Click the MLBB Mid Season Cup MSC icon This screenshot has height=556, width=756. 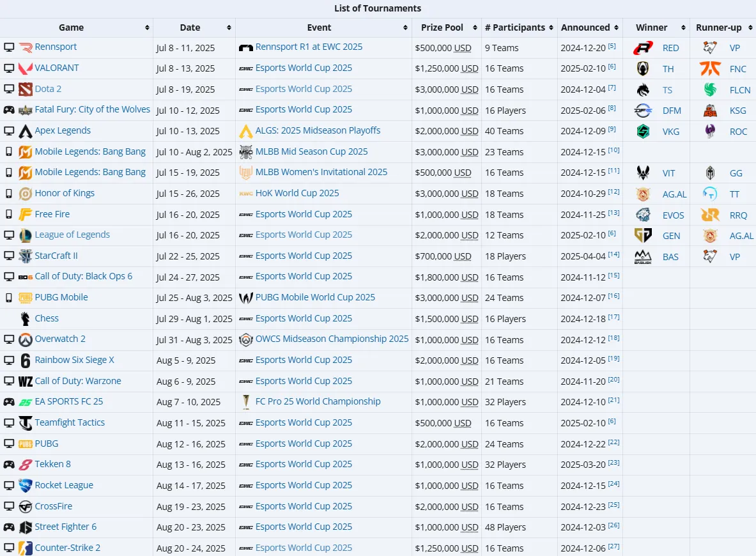pyautogui.click(x=246, y=152)
